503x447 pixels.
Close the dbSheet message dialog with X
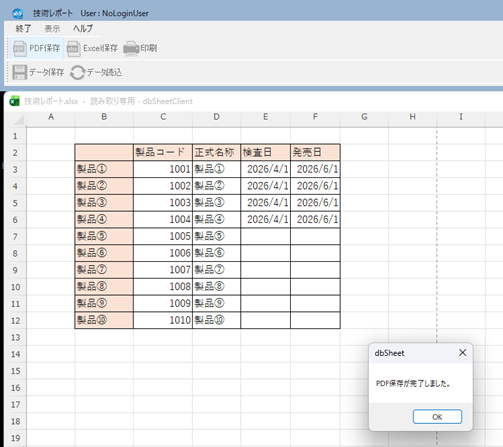click(462, 353)
